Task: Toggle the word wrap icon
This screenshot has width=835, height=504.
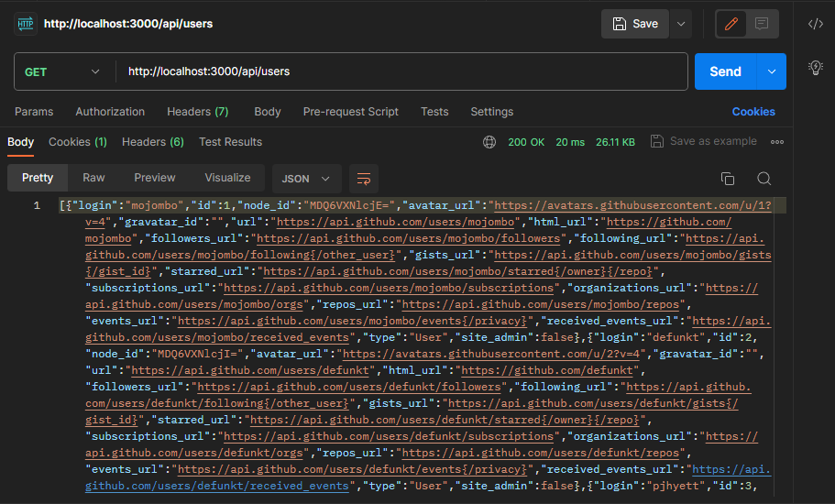Action: 364,179
